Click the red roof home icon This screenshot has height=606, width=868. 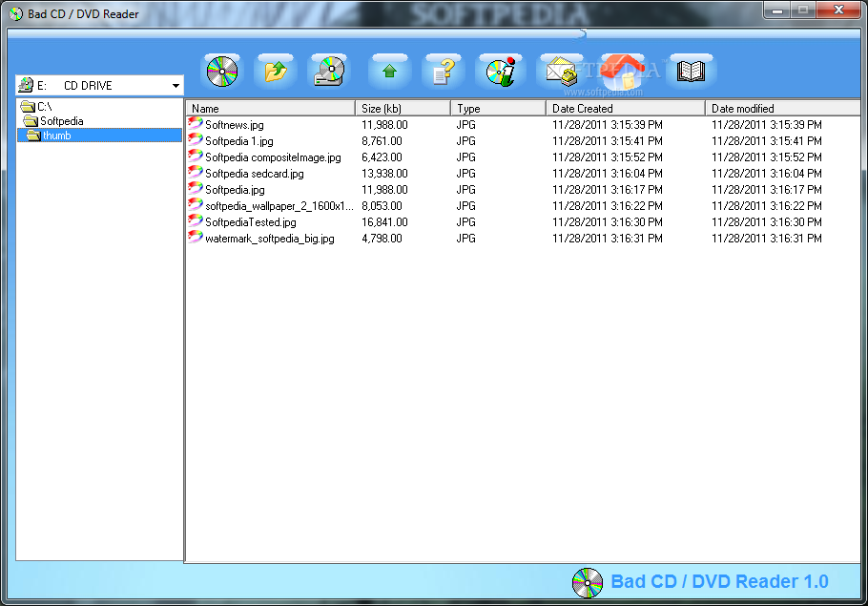624,72
